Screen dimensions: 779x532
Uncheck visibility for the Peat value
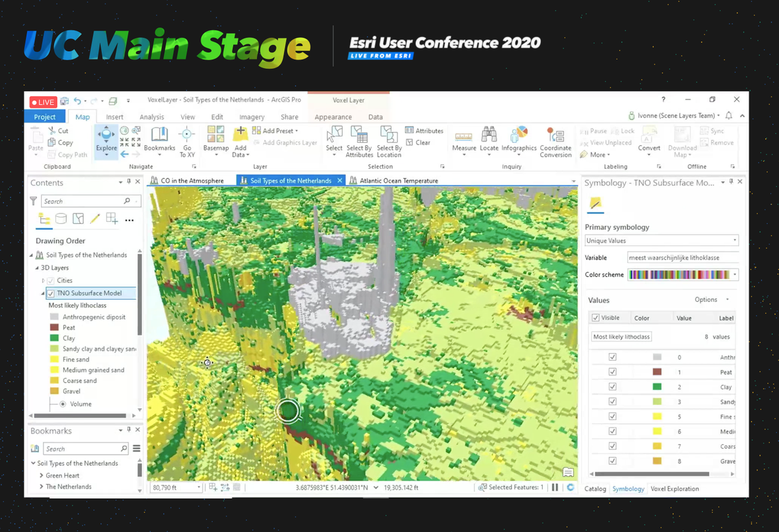click(x=612, y=372)
